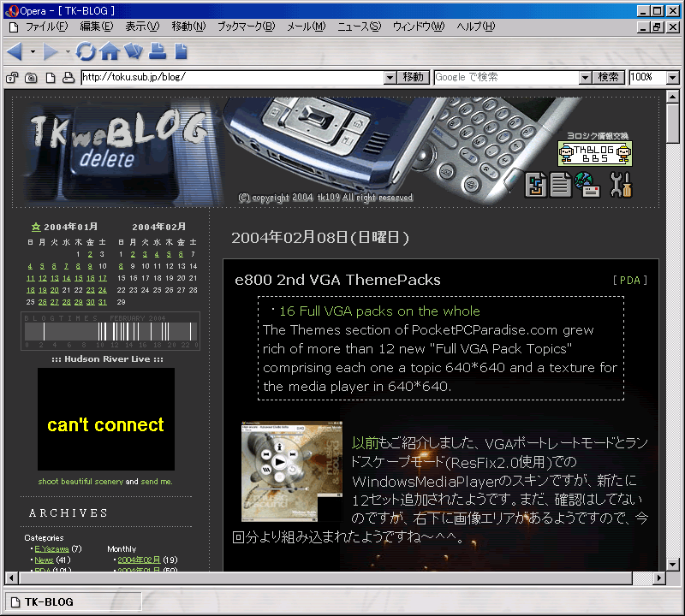Open the '16 Full VGA packs on the whole' link

379,311
